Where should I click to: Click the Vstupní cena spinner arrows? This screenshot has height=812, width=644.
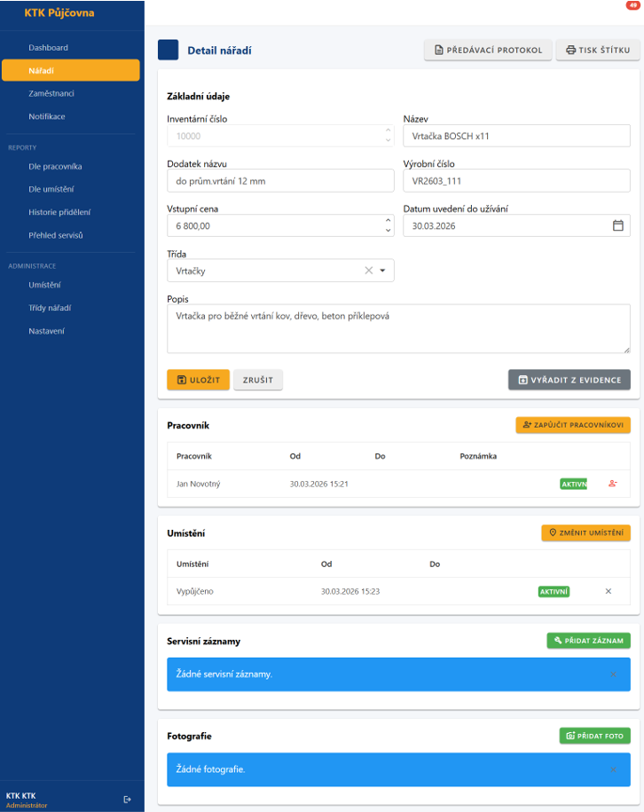387,226
